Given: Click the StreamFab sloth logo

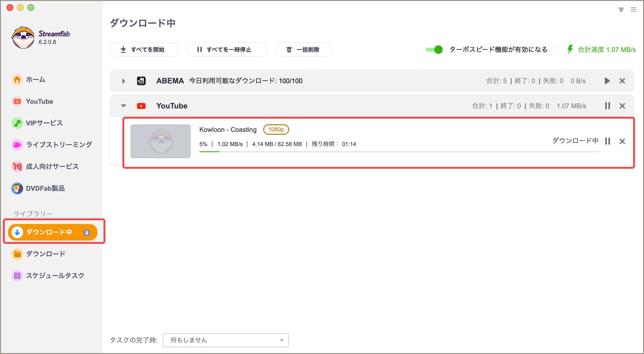Looking at the screenshot, I should (x=23, y=38).
